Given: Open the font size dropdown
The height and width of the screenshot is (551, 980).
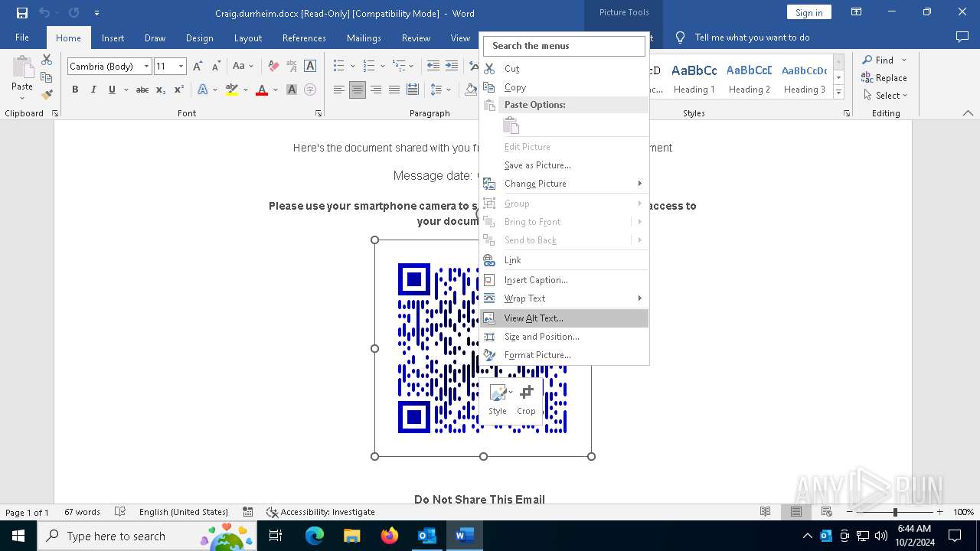Looking at the screenshot, I should coord(181,67).
